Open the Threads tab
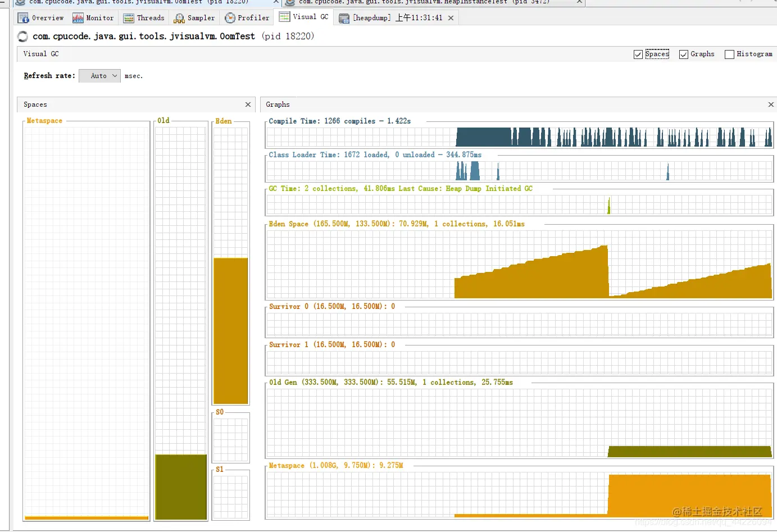This screenshot has width=777, height=532. pos(144,18)
